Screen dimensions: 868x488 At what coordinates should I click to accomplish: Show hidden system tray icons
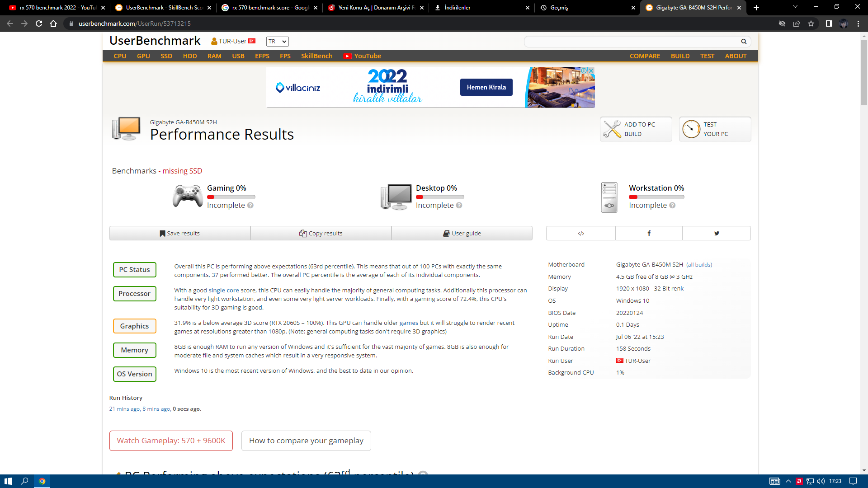[x=788, y=481]
